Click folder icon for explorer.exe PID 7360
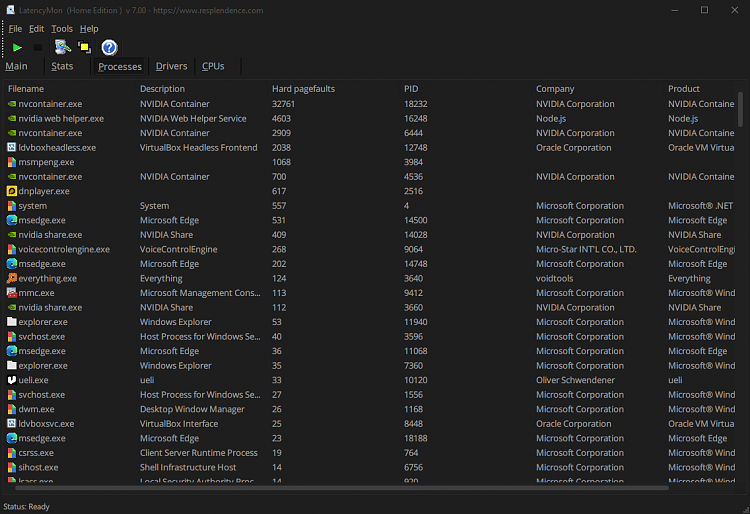This screenshot has height=514, width=750. [11, 365]
